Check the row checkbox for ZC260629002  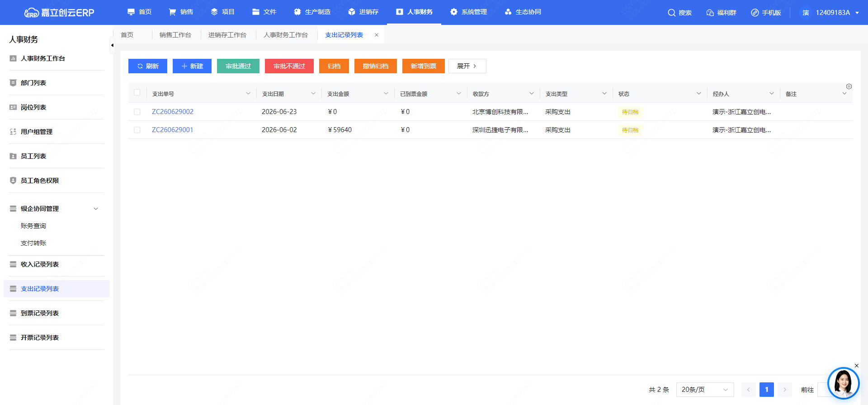click(137, 112)
